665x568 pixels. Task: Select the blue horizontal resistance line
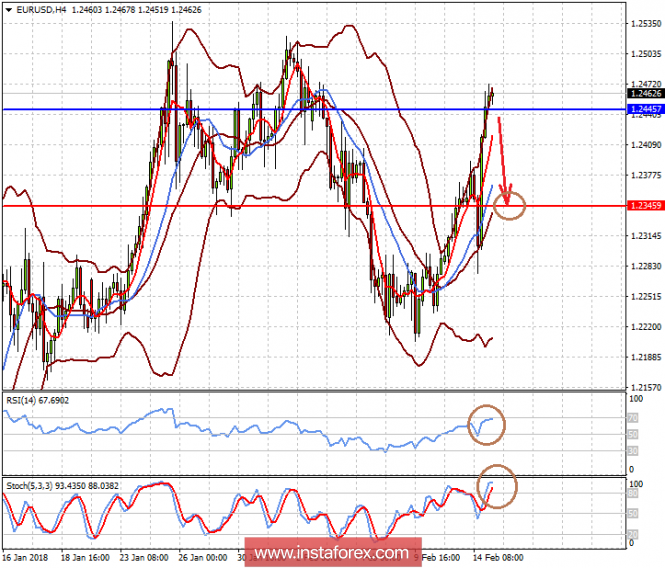(300, 108)
